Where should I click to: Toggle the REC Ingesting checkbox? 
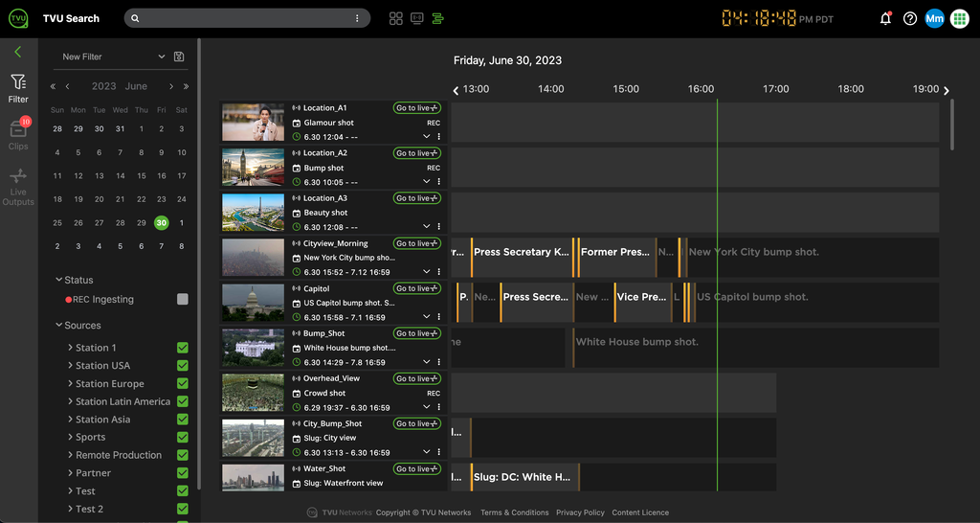183,300
